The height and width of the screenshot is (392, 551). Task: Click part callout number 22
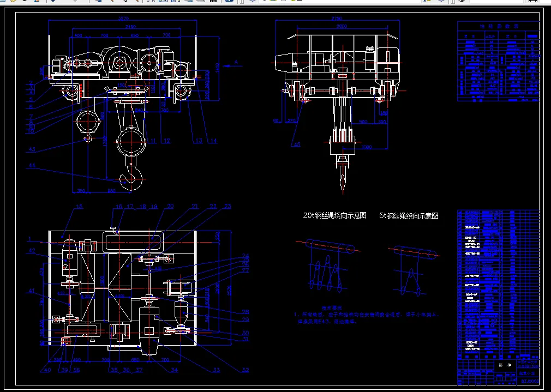[x=213, y=207]
